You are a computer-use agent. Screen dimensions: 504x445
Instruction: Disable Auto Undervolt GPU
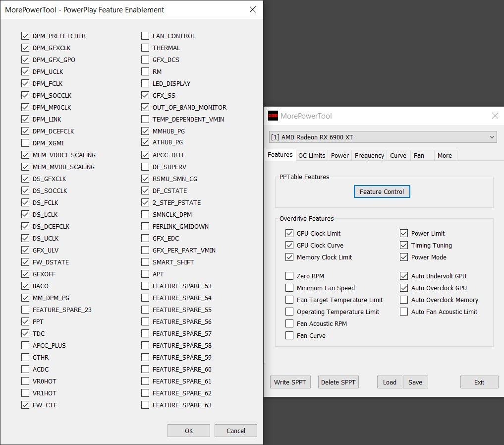(x=404, y=276)
